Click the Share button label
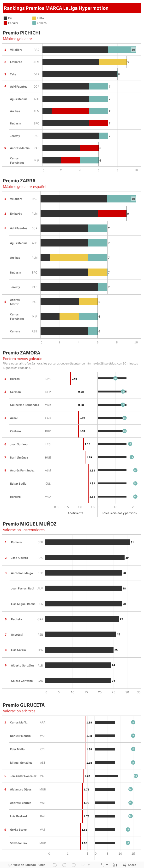Image resolution: width=144 pixels, height=868 pixels. point(132,865)
